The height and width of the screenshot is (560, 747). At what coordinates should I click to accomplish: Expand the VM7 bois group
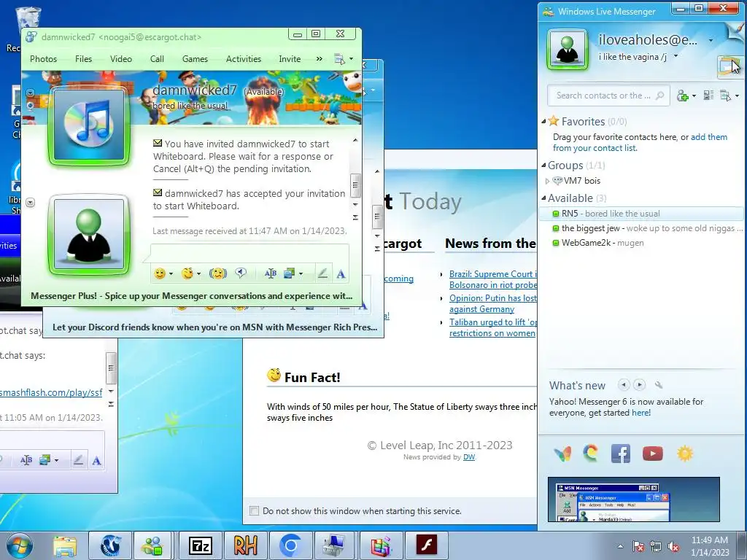(547, 181)
